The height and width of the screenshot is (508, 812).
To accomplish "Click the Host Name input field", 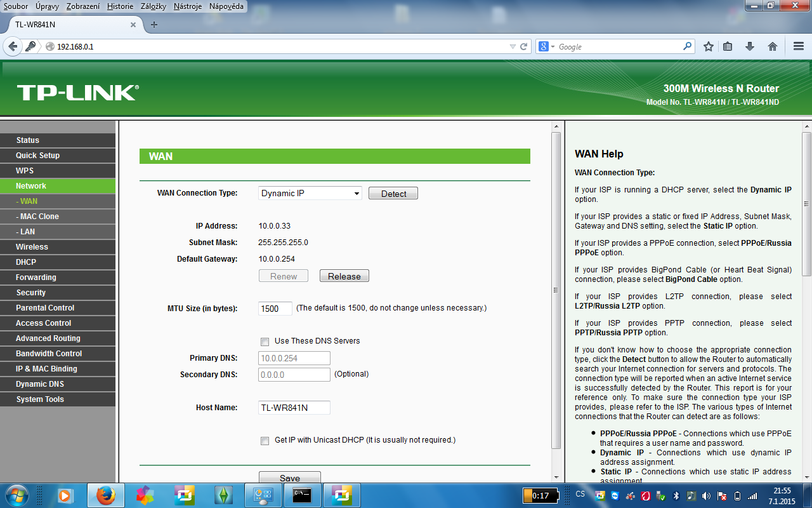I will (x=294, y=408).
